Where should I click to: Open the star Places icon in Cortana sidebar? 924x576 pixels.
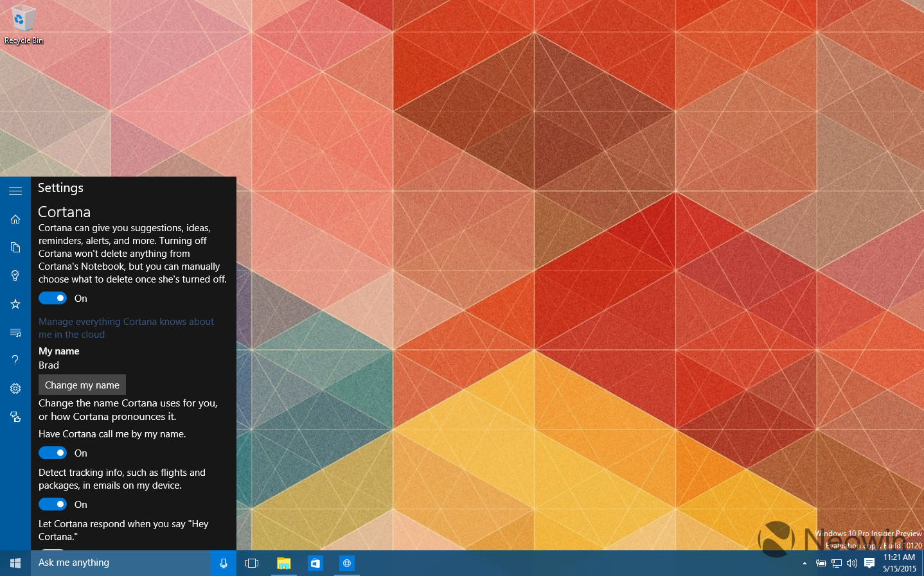point(15,304)
